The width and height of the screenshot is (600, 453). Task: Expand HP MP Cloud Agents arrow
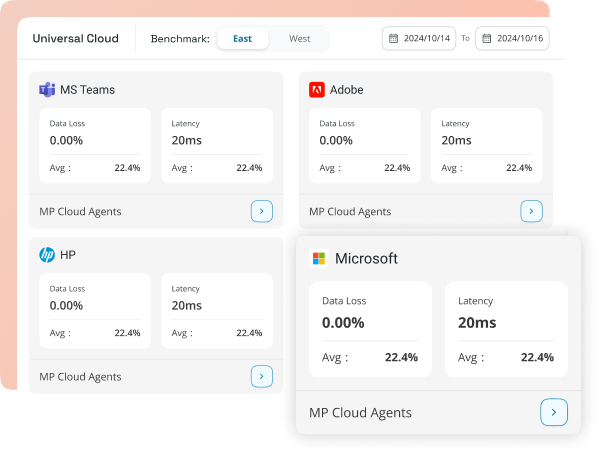261,376
